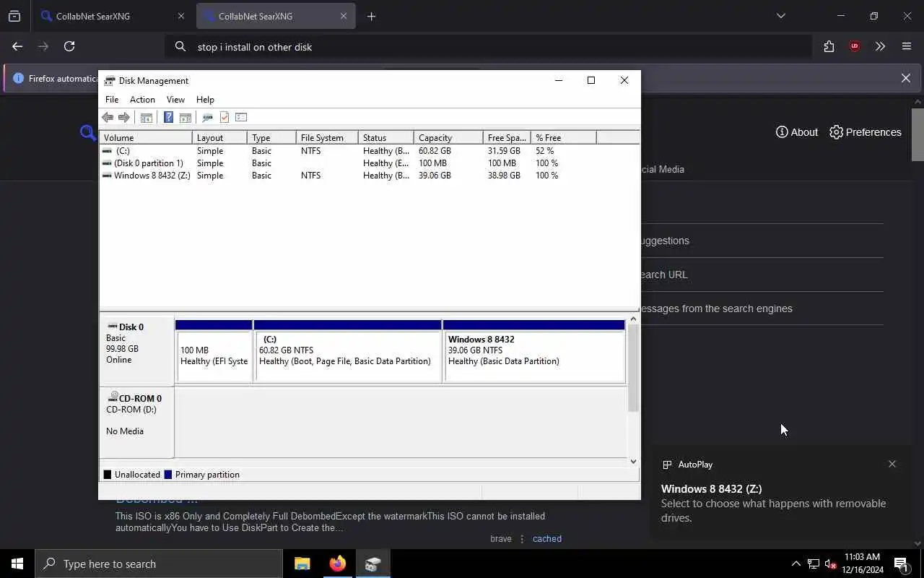Reload the page in Firefox

coord(69,46)
